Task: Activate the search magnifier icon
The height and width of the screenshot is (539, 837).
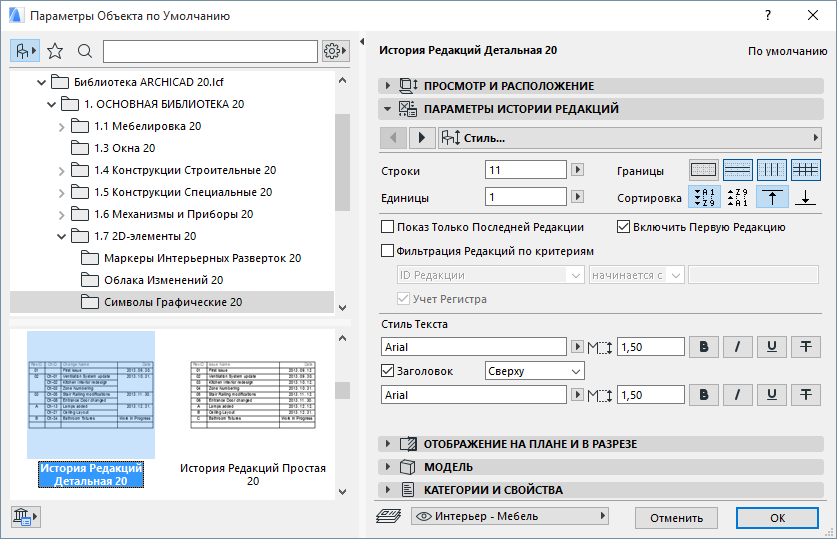Action: pos(85,51)
